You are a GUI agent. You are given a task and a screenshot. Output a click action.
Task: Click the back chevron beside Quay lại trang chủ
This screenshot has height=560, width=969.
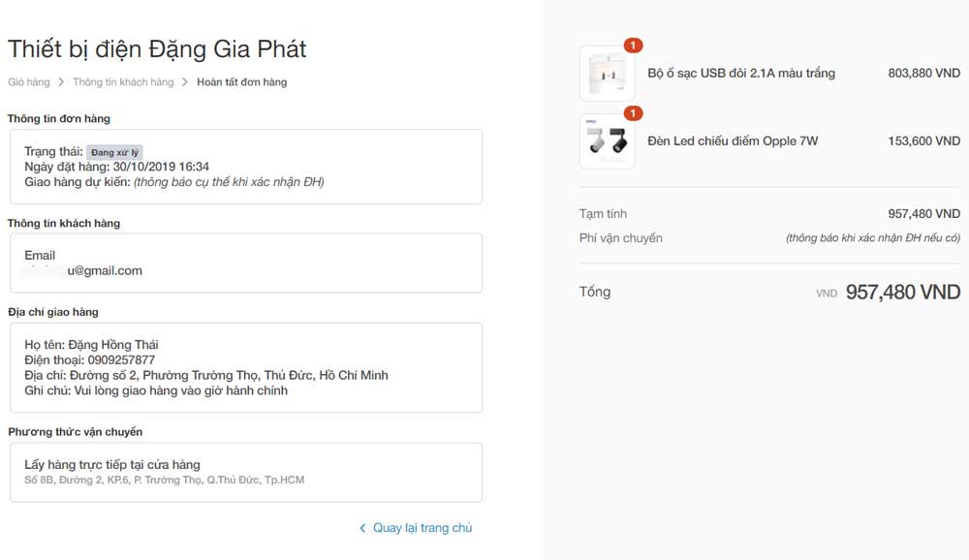(362, 528)
